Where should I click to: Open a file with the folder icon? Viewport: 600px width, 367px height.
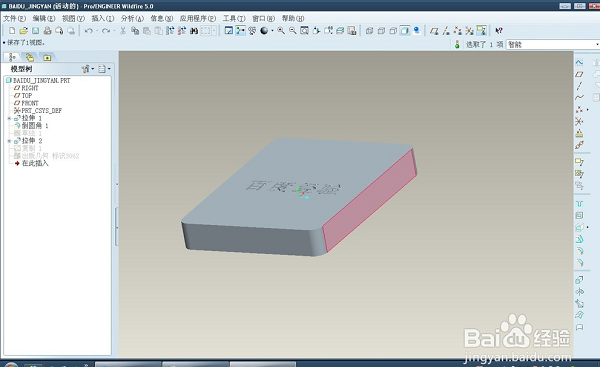[x=24, y=31]
